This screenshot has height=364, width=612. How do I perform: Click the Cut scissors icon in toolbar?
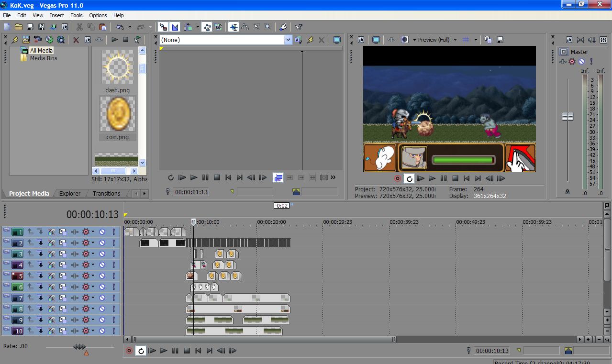pos(79,27)
